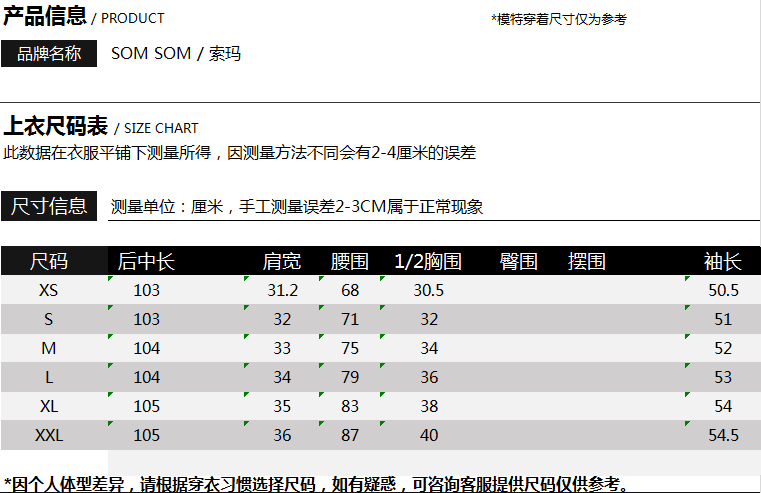Image resolution: width=761 pixels, height=493 pixels.
Task: Click the 尺寸信息 black label
Action: (x=49, y=207)
